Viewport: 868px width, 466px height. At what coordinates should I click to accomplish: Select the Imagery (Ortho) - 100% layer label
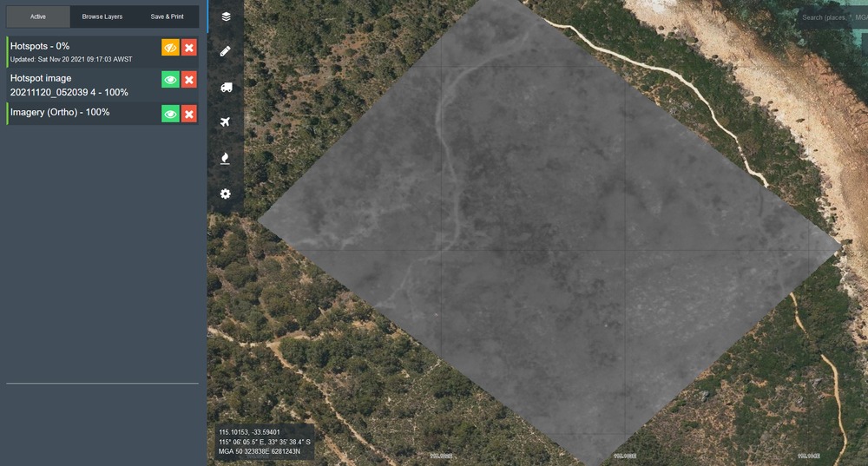(60, 113)
